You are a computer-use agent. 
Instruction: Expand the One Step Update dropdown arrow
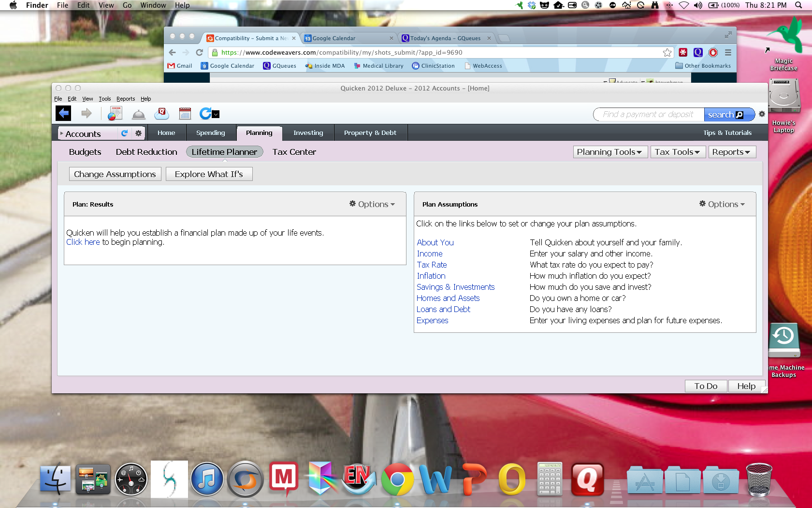point(216,114)
